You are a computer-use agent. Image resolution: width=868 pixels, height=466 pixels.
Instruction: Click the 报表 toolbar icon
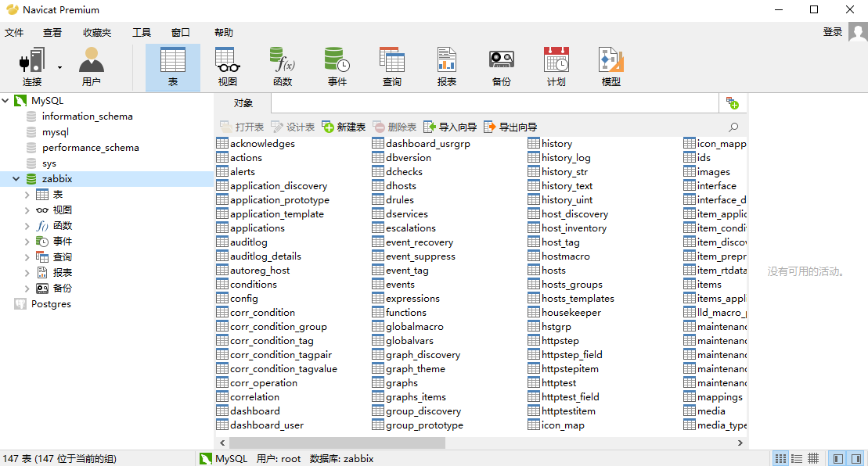click(x=446, y=66)
